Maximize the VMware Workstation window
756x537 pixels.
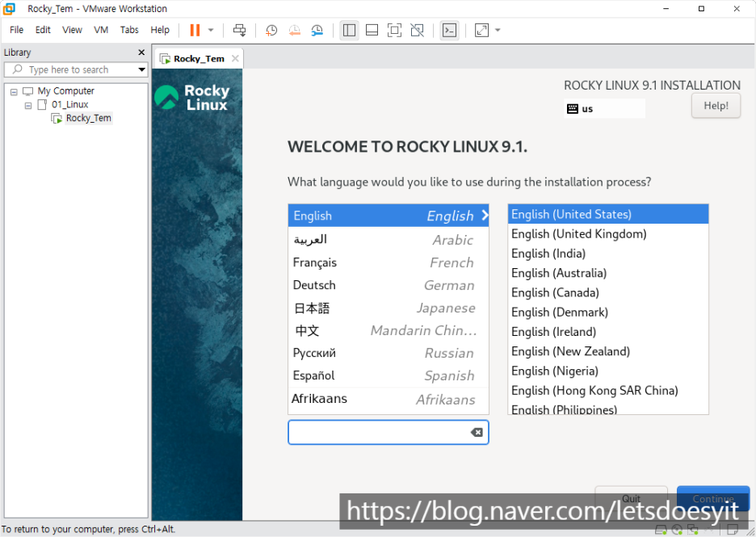[x=701, y=9]
